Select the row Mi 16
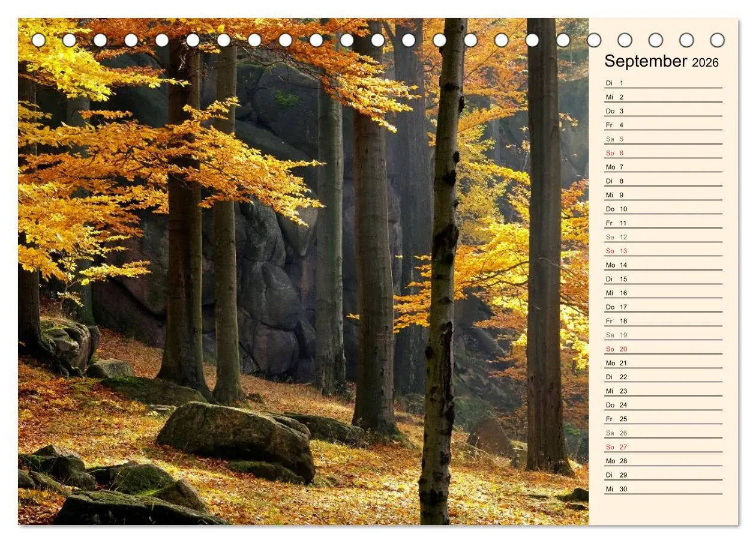Viewport: 756px width, 543px height. point(663,292)
